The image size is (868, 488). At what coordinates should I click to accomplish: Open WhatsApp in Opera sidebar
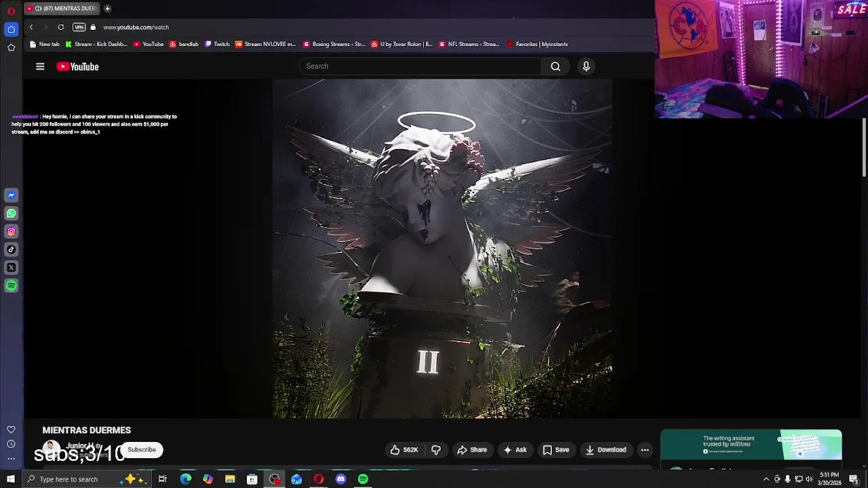tap(11, 213)
